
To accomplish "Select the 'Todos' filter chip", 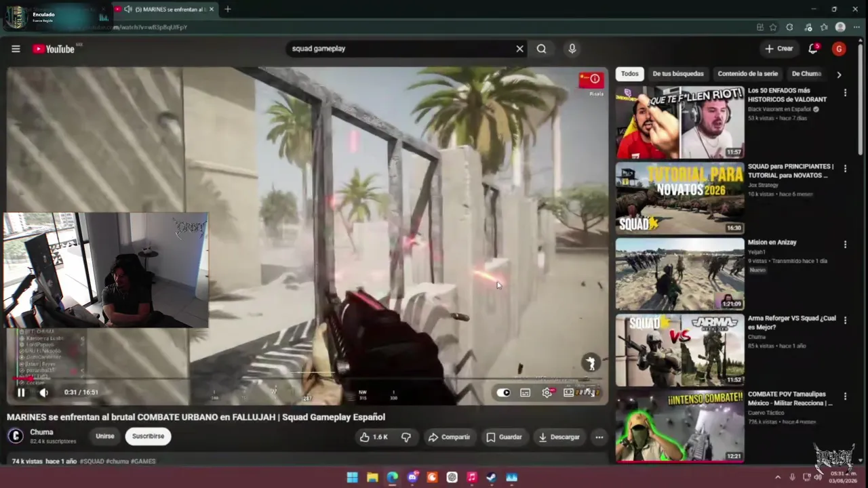I will click(630, 73).
